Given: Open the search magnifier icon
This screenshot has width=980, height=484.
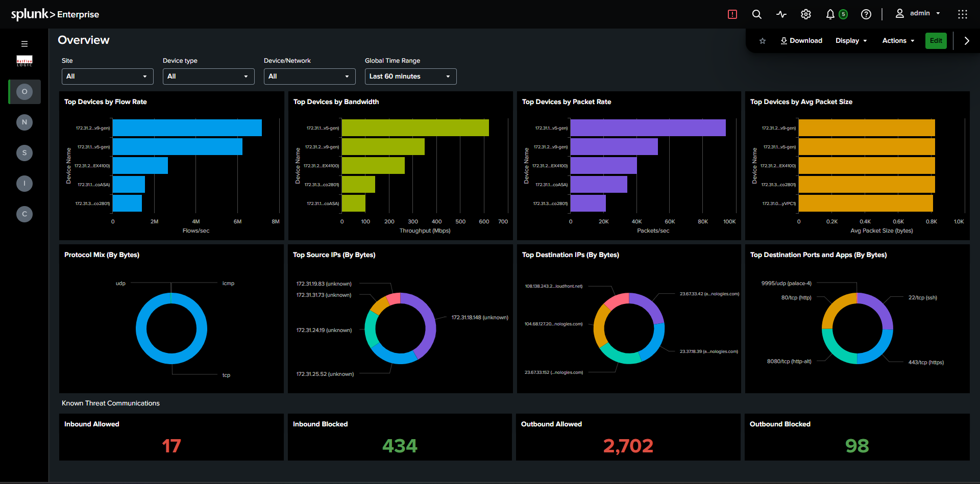Looking at the screenshot, I should 757,14.
